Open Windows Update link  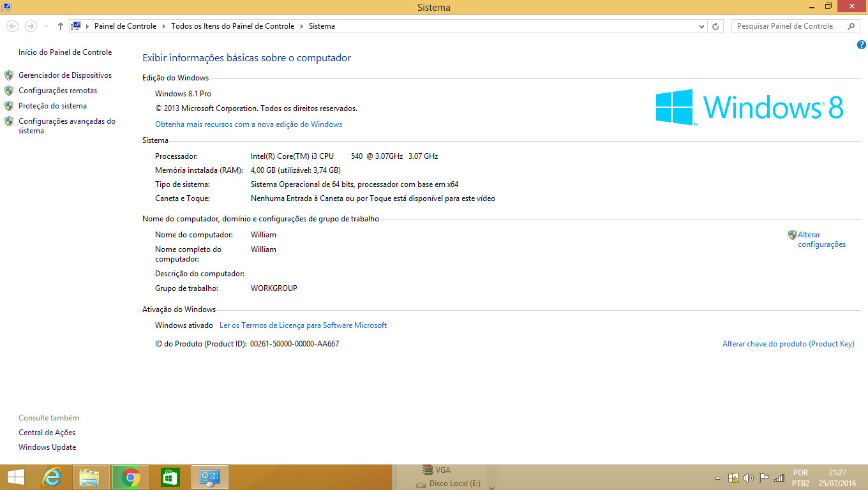(x=47, y=447)
